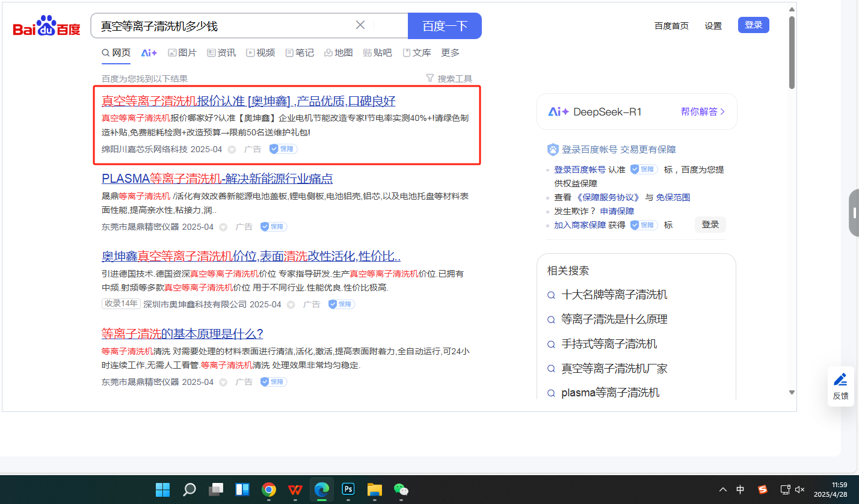859x504 pixels.
Task: Click the page vertical scrollbar thumb
Action: [x=792, y=53]
